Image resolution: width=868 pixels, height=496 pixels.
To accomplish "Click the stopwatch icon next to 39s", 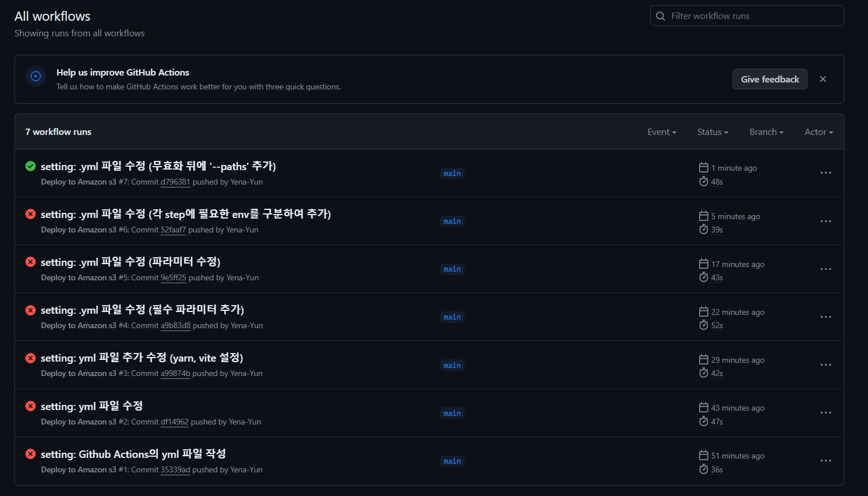I will click(704, 230).
